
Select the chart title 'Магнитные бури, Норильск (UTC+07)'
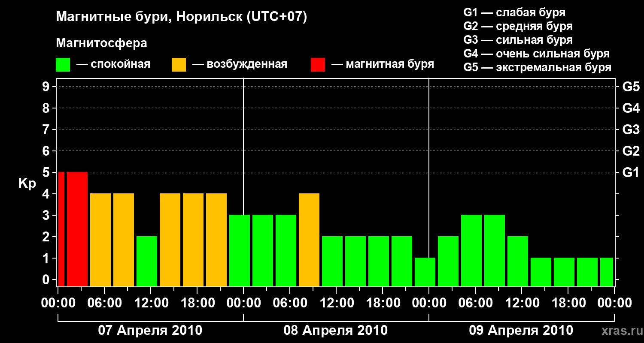click(x=182, y=17)
